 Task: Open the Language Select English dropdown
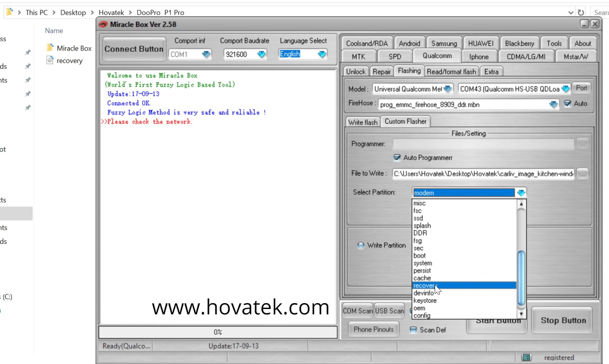(x=322, y=54)
